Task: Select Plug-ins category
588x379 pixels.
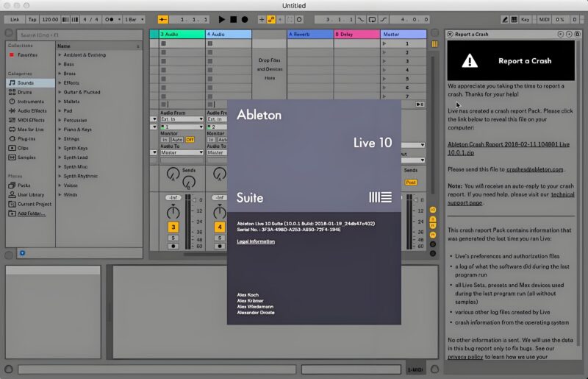Action: [26, 138]
